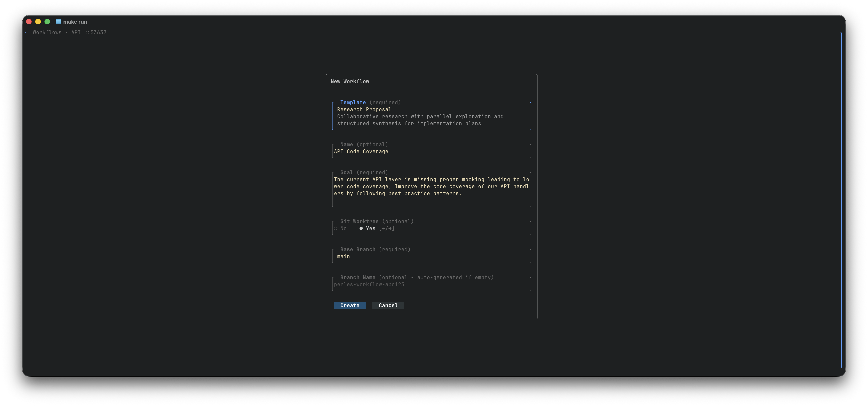Open the Research Proposal template selector
This screenshot has height=406, width=868.
click(x=431, y=116)
